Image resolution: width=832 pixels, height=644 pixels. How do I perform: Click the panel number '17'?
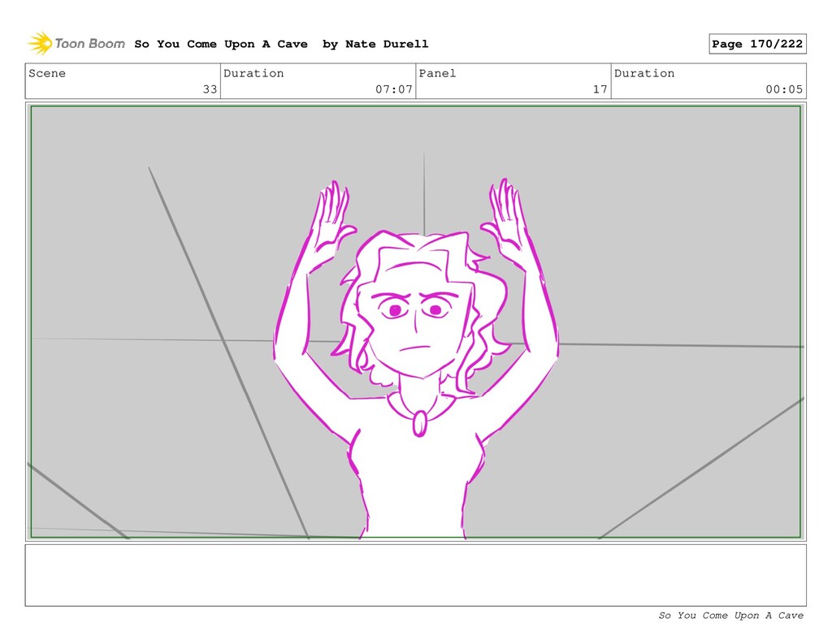point(600,89)
